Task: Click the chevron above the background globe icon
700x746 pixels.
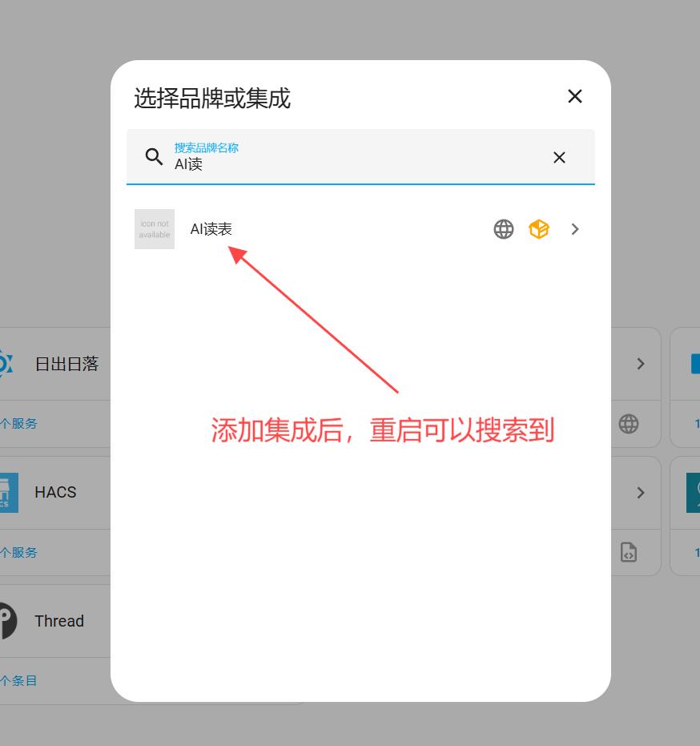Action: (640, 364)
